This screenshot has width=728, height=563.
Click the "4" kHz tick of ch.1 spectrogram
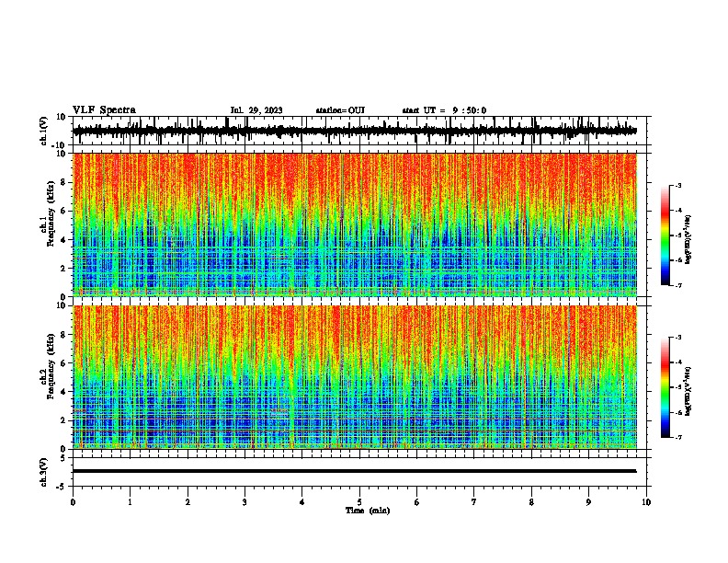click(x=64, y=239)
